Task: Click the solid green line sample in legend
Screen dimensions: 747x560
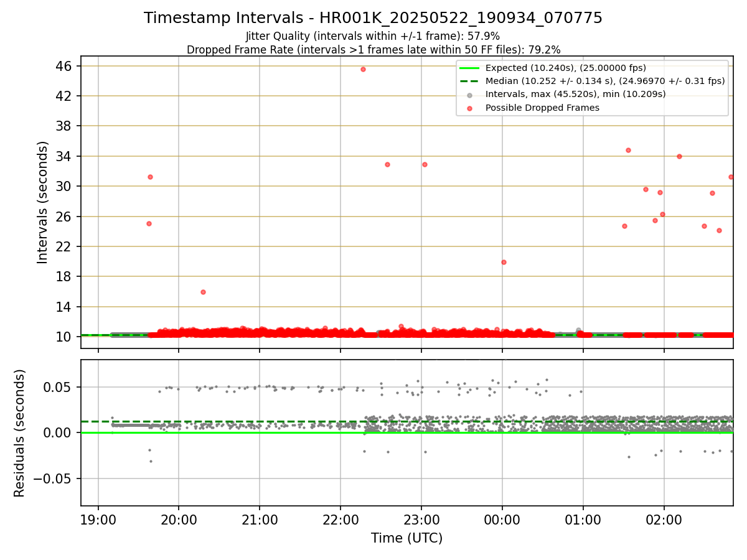Action: [x=470, y=68]
